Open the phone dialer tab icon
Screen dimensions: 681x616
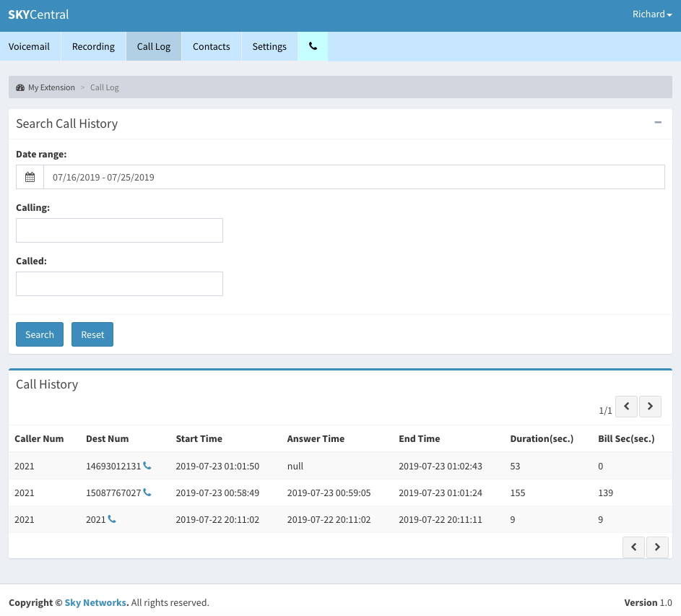click(x=313, y=46)
